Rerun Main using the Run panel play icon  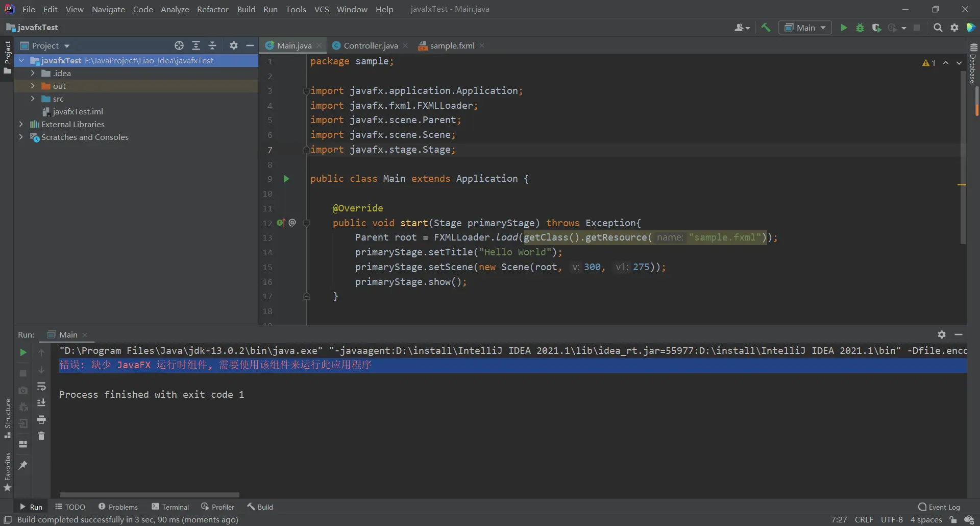[x=23, y=352]
